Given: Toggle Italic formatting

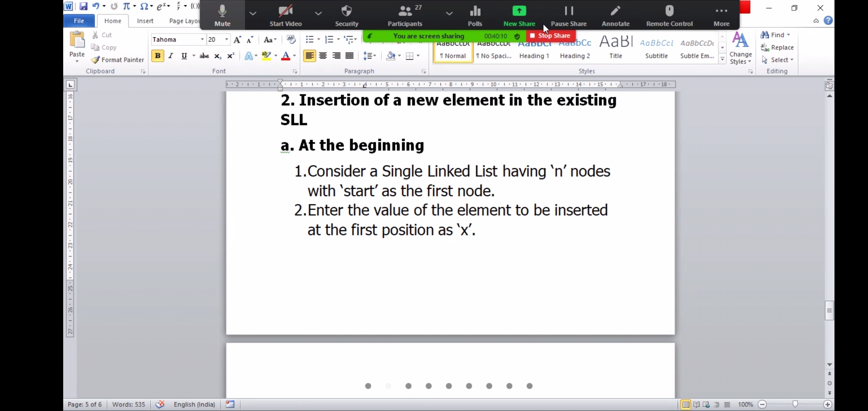Looking at the screenshot, I should (x=171, y=56).
